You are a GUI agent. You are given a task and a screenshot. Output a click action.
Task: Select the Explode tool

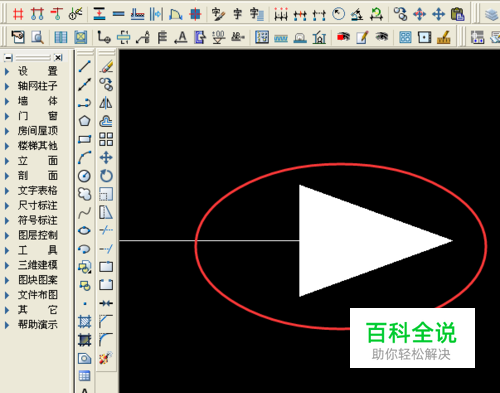tap(106, 358)
